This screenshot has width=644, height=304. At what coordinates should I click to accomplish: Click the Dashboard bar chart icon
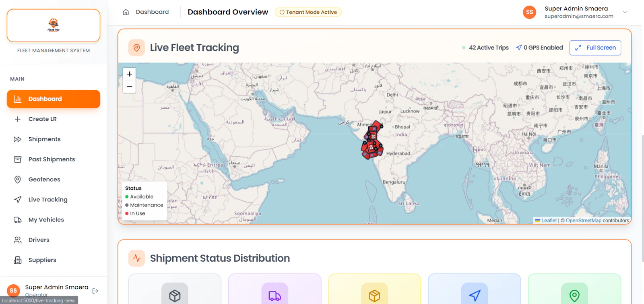pyautogui.click(x=17, y=99)
